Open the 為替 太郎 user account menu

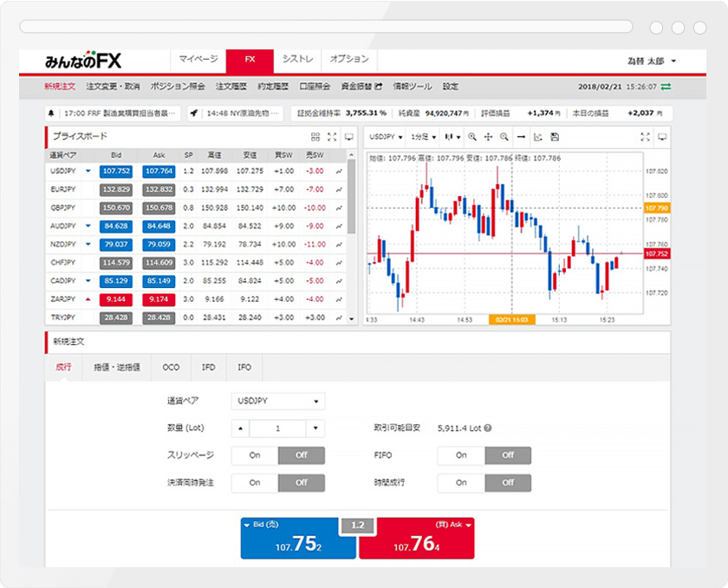[x=652, y=61]
